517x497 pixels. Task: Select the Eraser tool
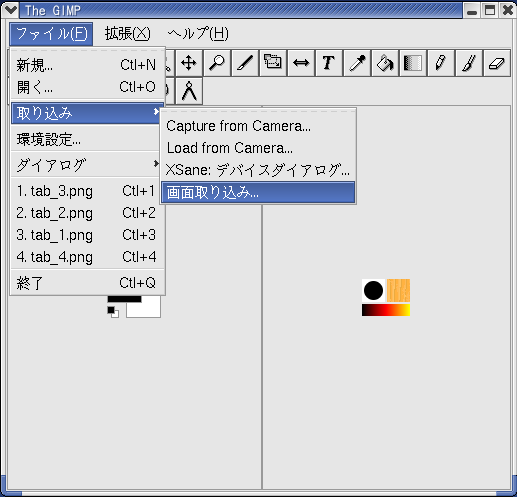click(x=497, y=63)
